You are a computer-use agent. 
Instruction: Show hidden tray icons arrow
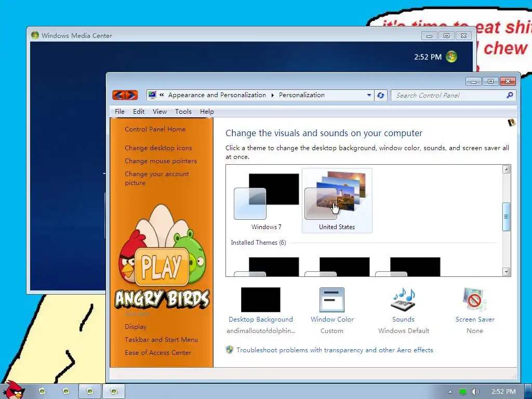point(450,392)
